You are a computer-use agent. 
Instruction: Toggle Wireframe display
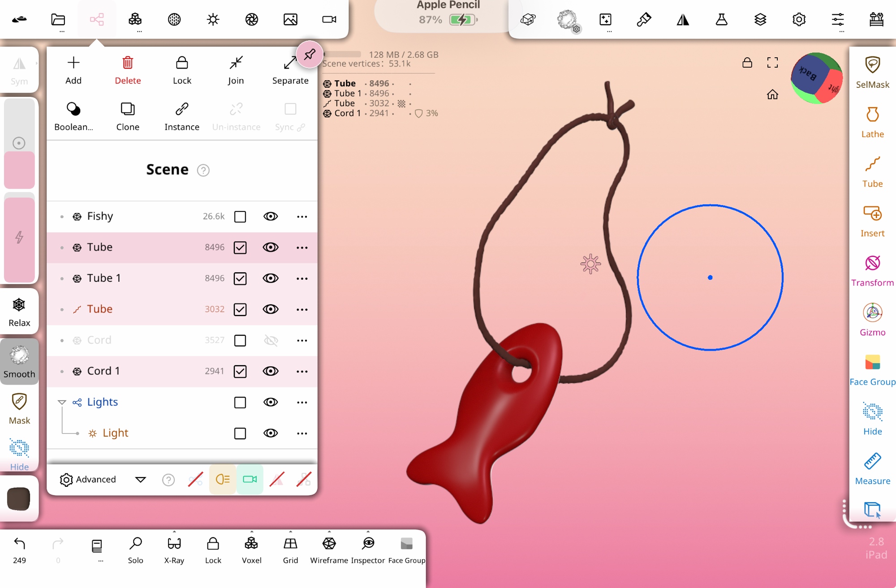coord(329,550)
